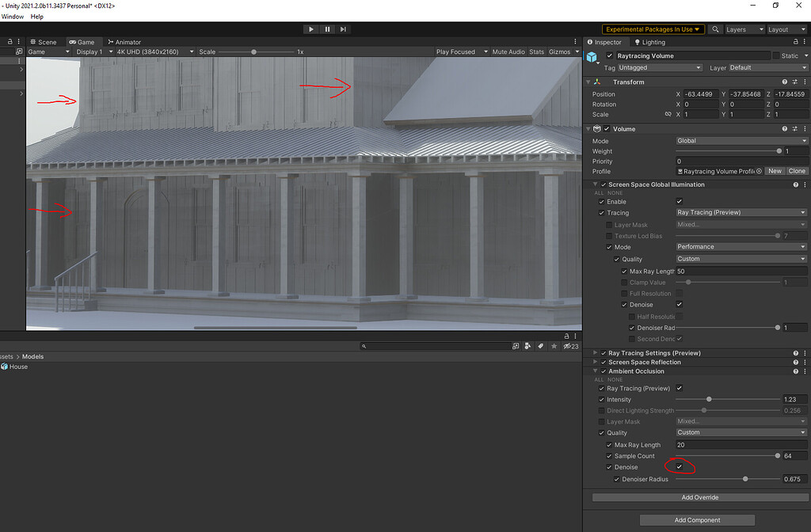Click the Add Component button
The height and width of the screenshot is (532, 811).
coord(697,520)
